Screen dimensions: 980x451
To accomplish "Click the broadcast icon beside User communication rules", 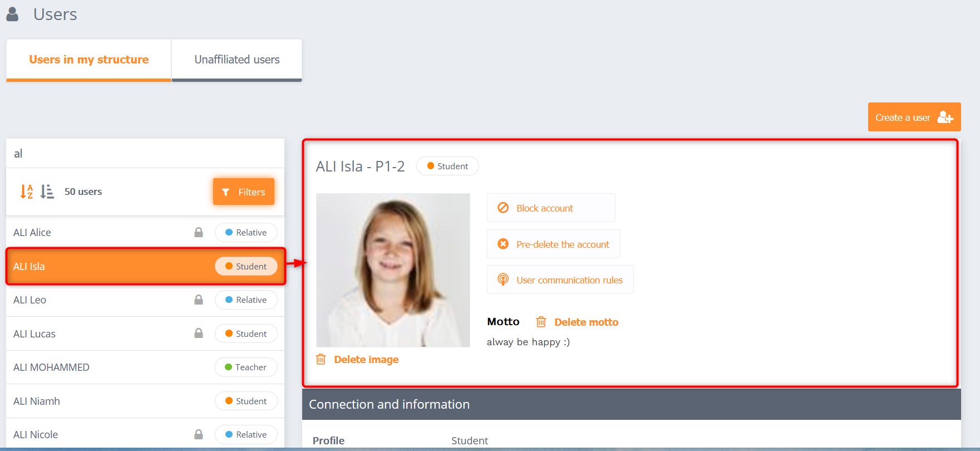I will click(503, 280).
